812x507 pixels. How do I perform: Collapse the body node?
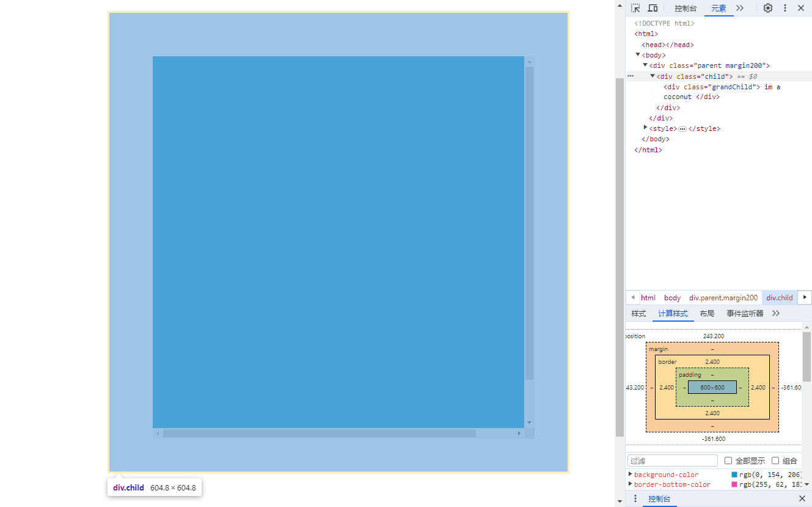[638, 54]
